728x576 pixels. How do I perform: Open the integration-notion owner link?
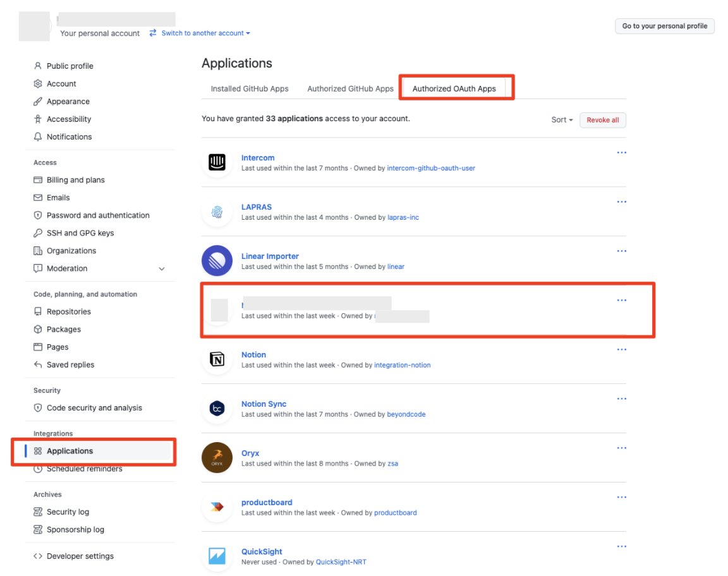402,365
